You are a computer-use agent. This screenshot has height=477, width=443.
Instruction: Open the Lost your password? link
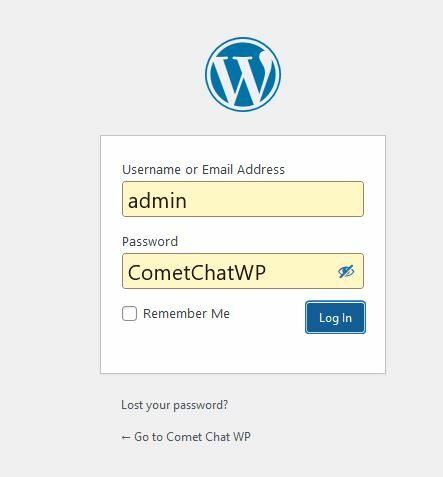coord(175,405)
